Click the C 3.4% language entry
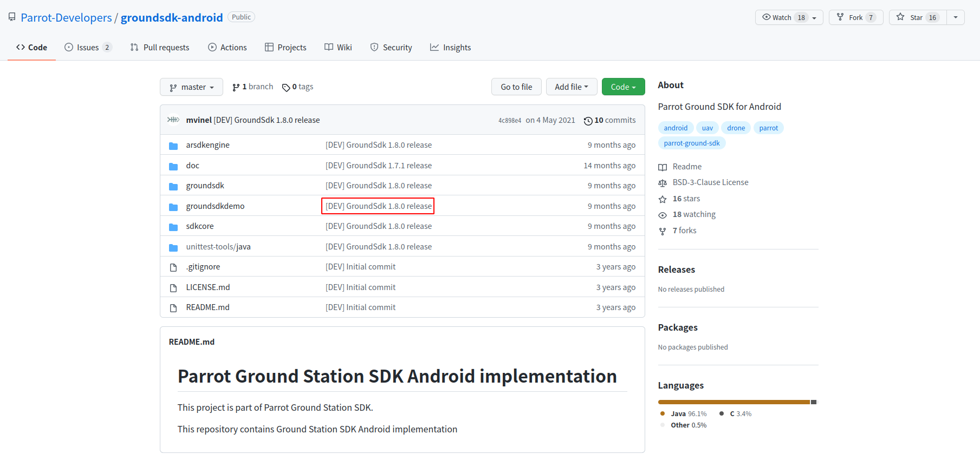Viewport: 980px width, 460px height. click(x=736, y=413)
